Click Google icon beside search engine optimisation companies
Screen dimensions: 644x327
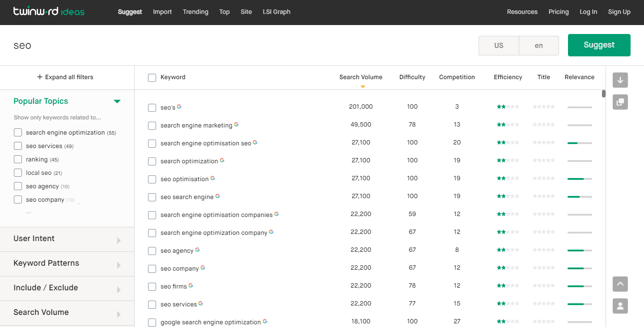277,214
